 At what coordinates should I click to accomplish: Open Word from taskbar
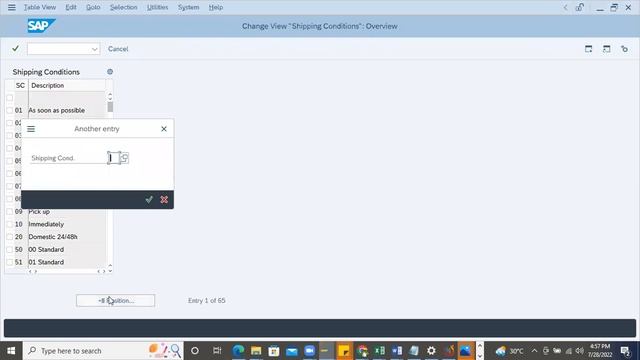click(397, 351)
